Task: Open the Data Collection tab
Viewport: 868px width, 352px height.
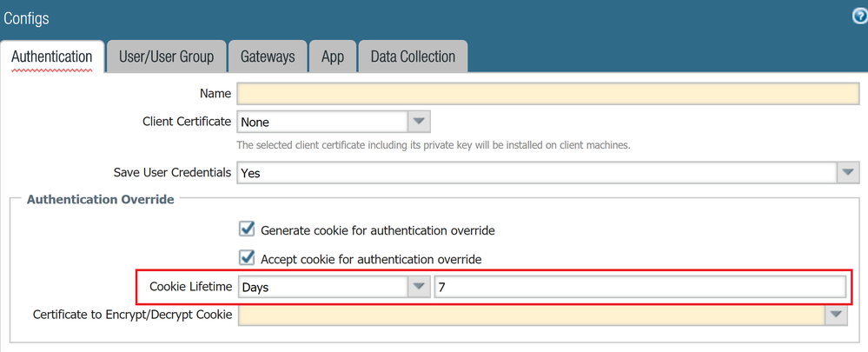Action: coord(413,57)
